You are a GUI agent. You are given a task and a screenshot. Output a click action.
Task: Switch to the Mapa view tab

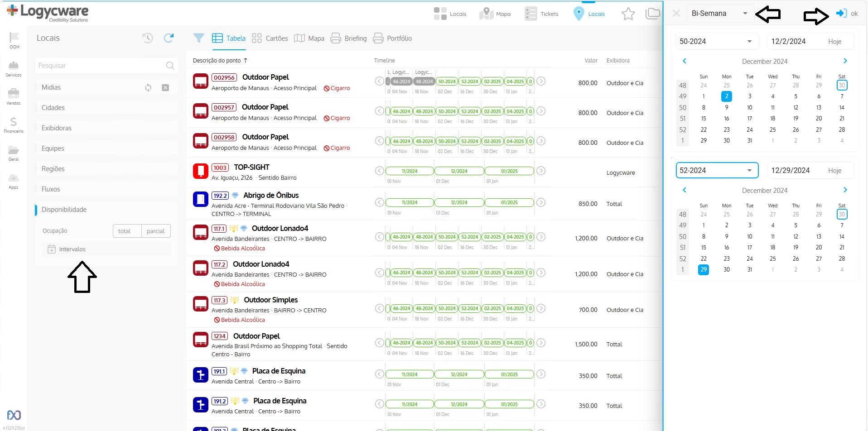pos(309,38)
